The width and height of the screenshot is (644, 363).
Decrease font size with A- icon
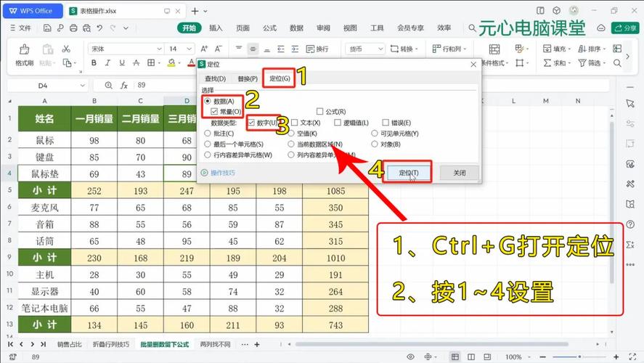click(219, 49)
